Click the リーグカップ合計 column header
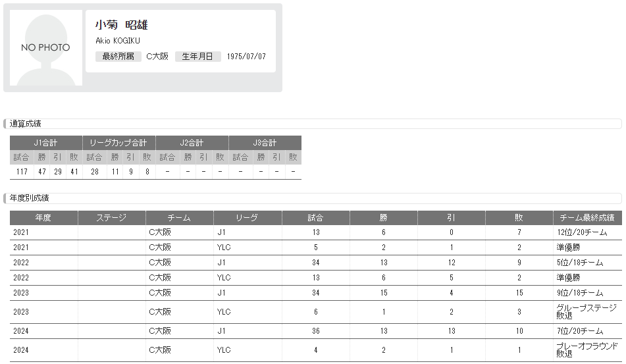 coord(118,143)
